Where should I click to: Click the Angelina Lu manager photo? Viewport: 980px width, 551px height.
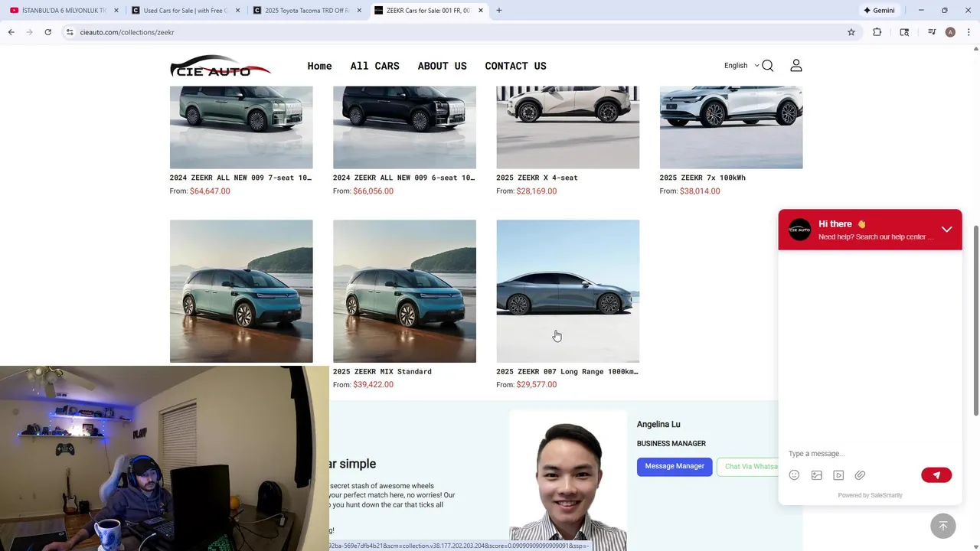tap(568, 481)
